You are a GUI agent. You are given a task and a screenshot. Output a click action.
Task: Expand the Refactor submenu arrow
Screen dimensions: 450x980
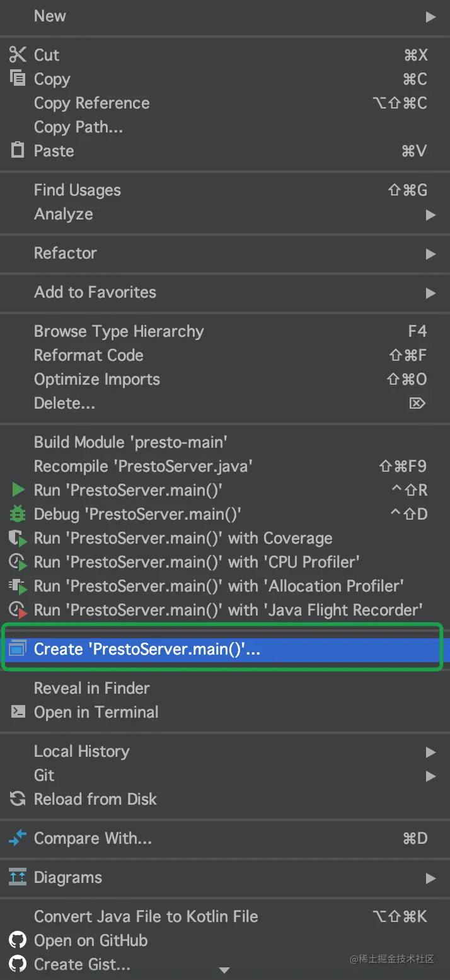(x=430, y=254)
